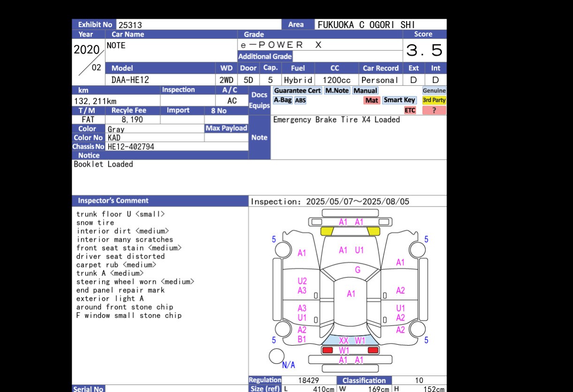Click the red Mat badge
The height and width of the screenshot is (392, 573).
[372, 100]
